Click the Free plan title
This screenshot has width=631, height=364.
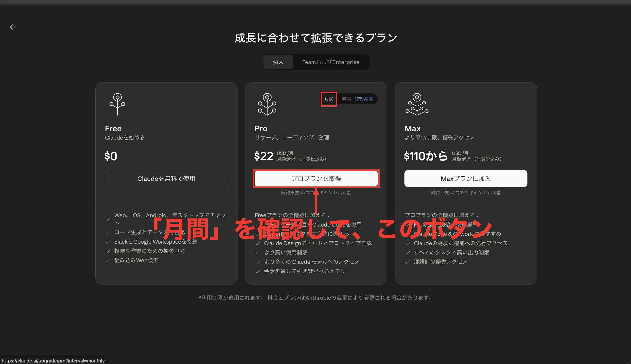[x=113, y=129]
